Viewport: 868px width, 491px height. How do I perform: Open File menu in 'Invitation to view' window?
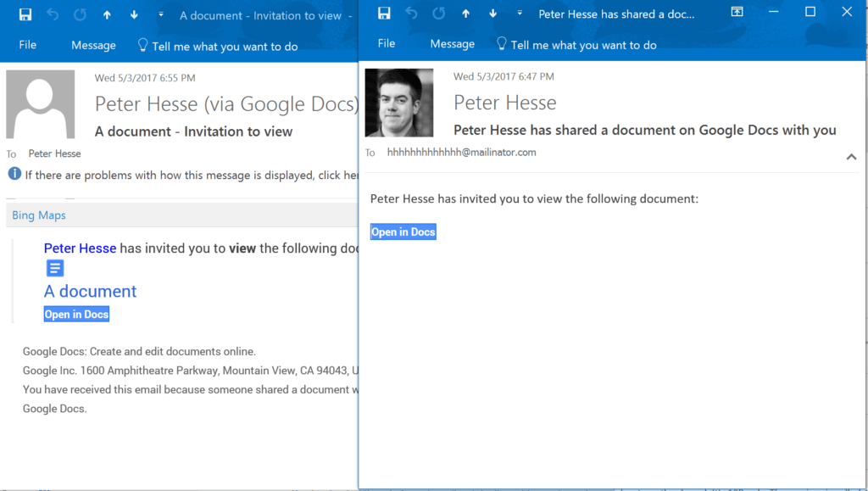coord(28,45)
